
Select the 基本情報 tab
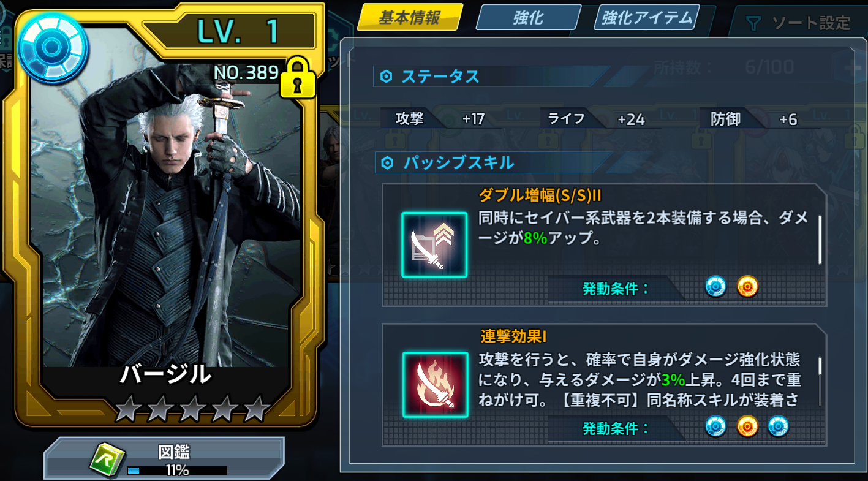click(x=409, y=18)
